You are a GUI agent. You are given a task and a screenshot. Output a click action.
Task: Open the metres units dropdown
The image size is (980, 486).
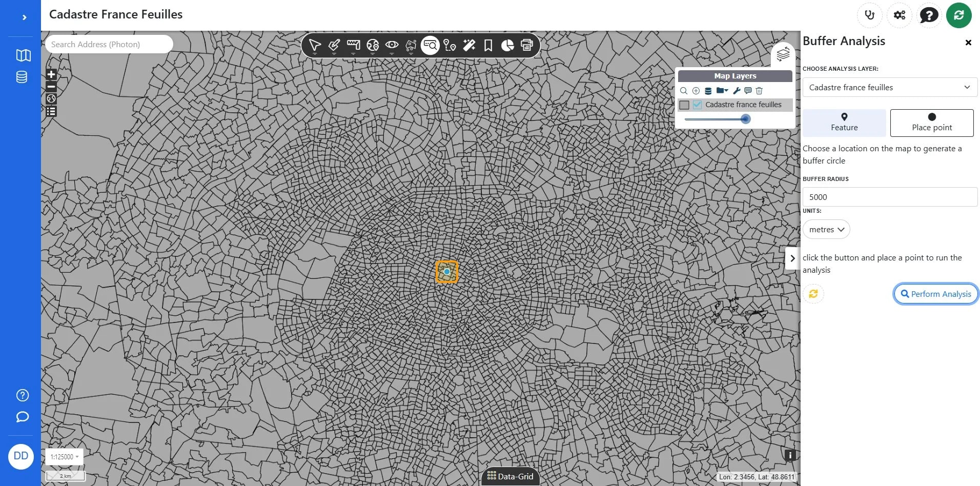tap(826, 229)
